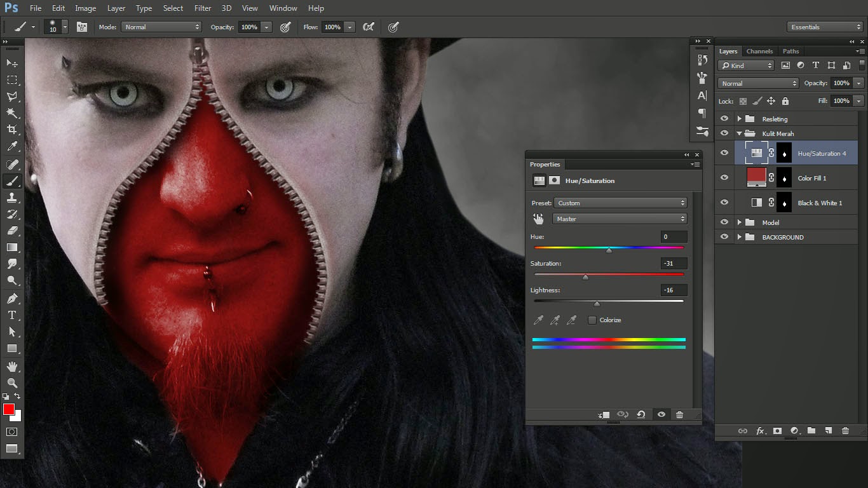Click the Saturation slider handle
The height and width of the screenshot is (488, 868).
pos(585,277)
